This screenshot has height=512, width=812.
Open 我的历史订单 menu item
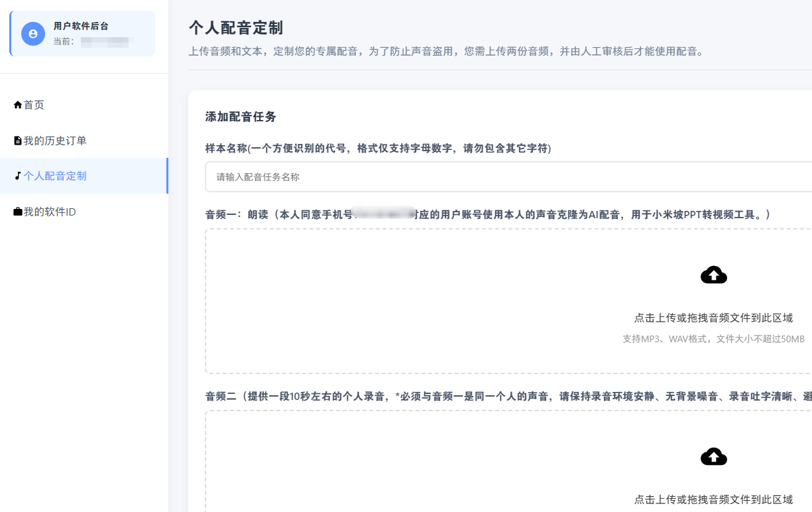[x=84, y=141]
